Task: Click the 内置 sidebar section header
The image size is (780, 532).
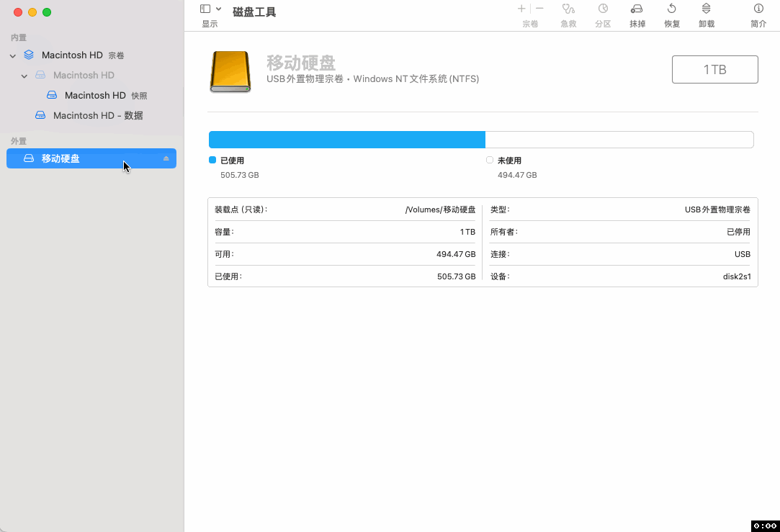Action: 19,37
